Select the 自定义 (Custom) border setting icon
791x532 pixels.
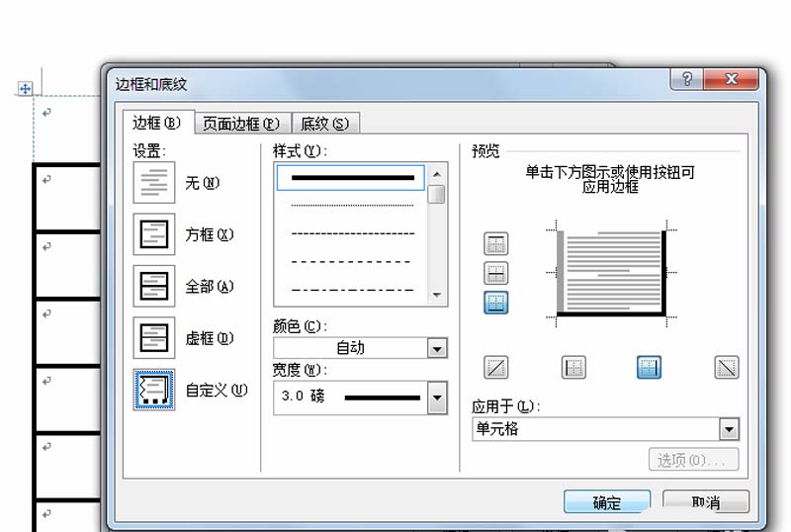tap(154, 390)
